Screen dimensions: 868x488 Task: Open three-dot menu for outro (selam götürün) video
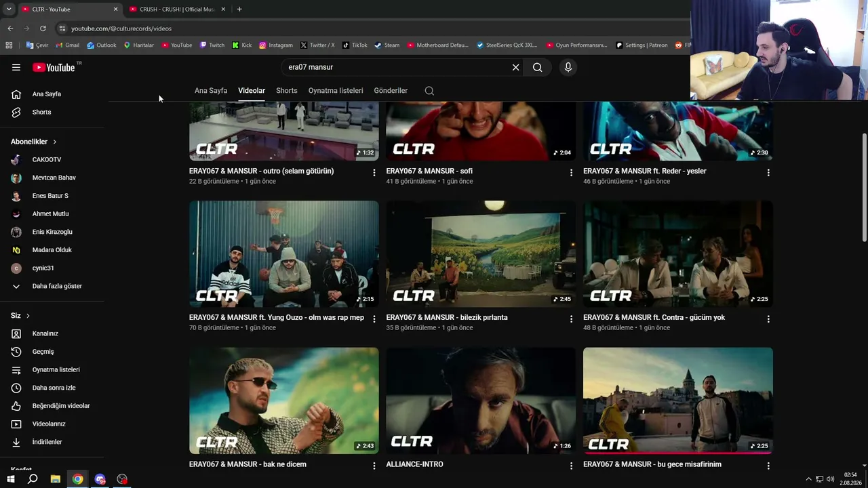[x=374, y=173]
